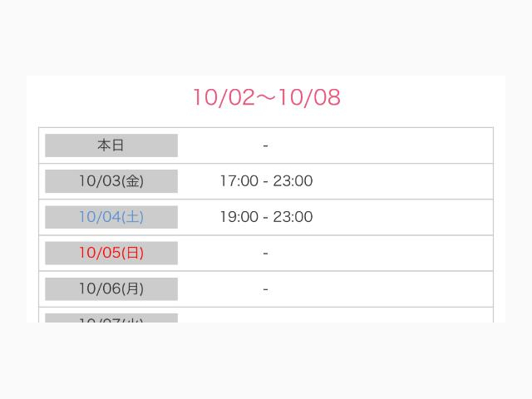
Task: Click the 17:00 start time on Friday
Action: point(239,181)
